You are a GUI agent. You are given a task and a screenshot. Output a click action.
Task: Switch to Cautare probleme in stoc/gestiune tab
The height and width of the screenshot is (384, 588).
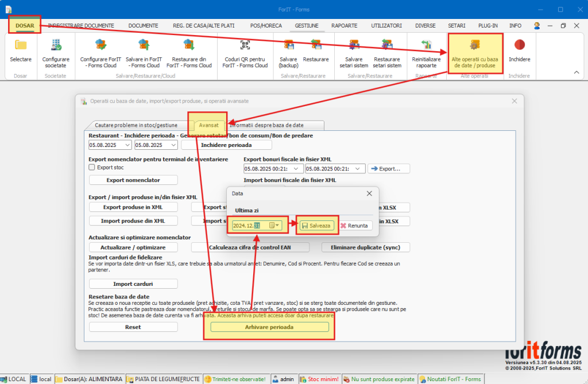pos(136,125)
